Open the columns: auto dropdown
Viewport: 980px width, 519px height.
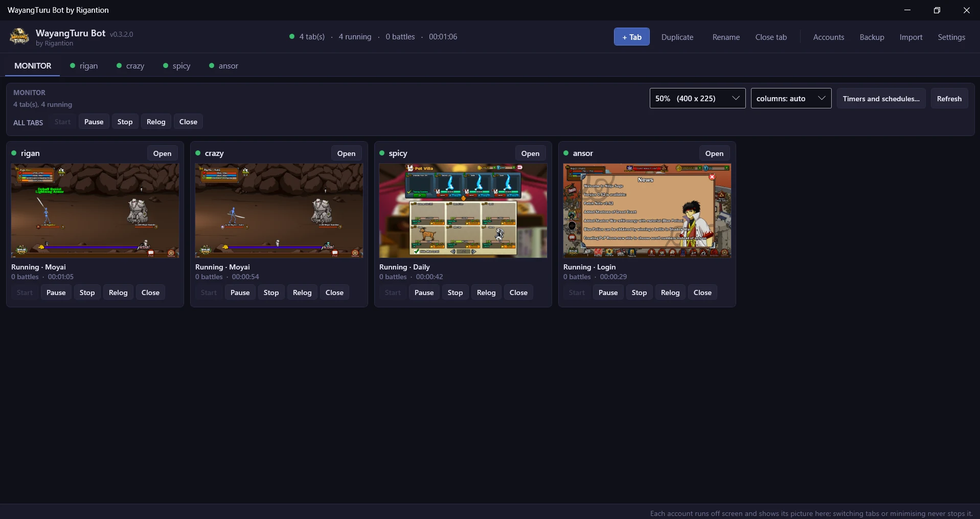[791, 98]
